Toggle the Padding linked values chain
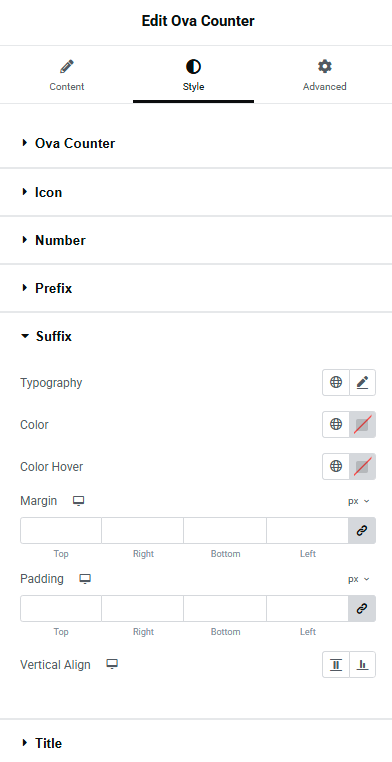Image resolution: width=392 pixels, height=762 pixels. click(x=362, y=608)
